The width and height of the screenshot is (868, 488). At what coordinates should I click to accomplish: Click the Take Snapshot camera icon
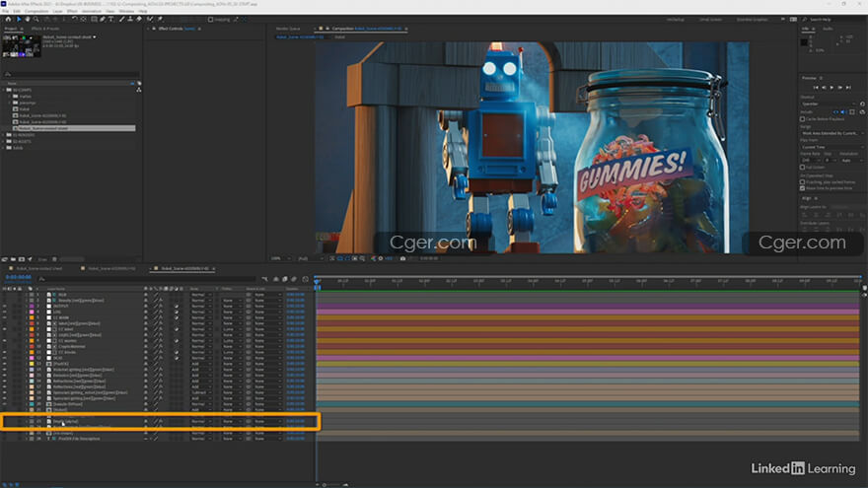coord(402,258)
